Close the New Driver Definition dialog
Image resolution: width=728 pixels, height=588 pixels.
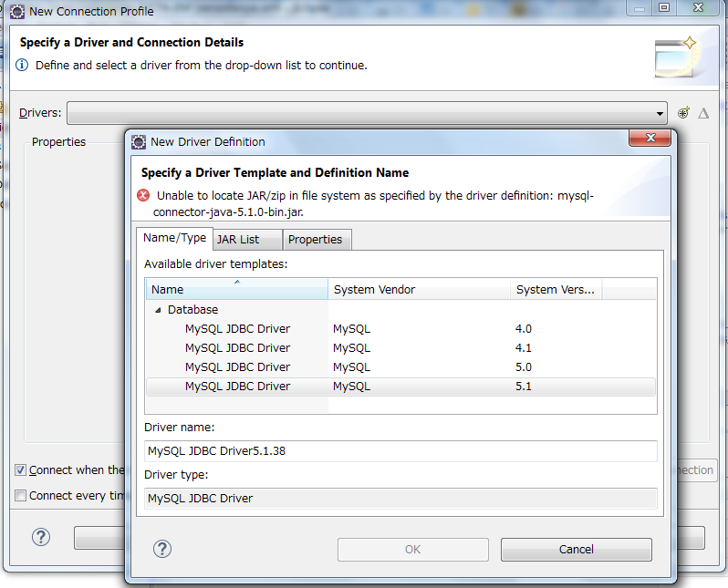point(651,139)
